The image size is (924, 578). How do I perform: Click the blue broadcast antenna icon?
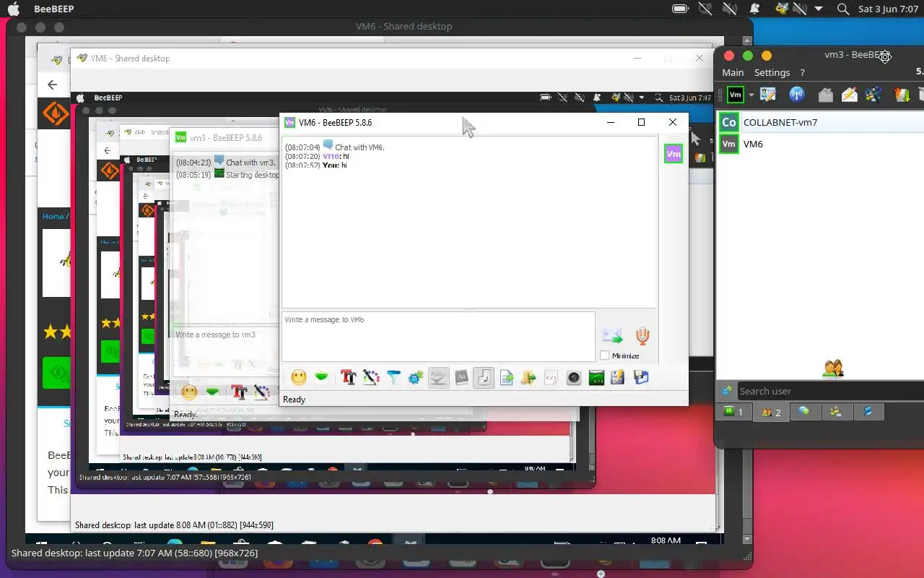pyautogui.click(x=797, y=94)
